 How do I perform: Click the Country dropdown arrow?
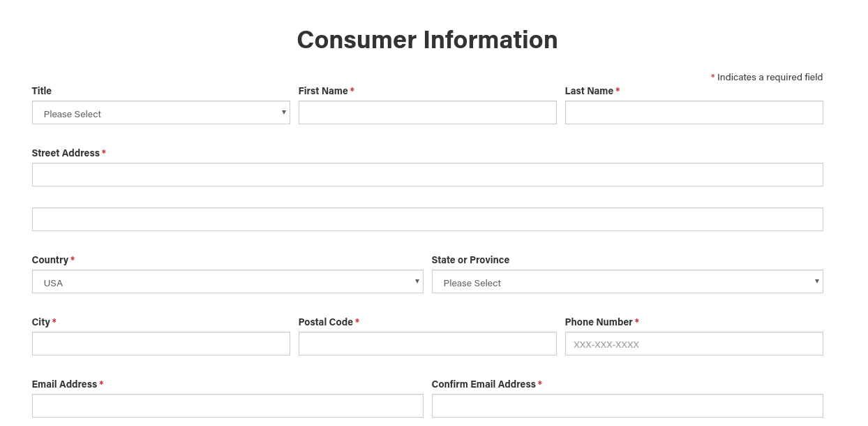417,281
